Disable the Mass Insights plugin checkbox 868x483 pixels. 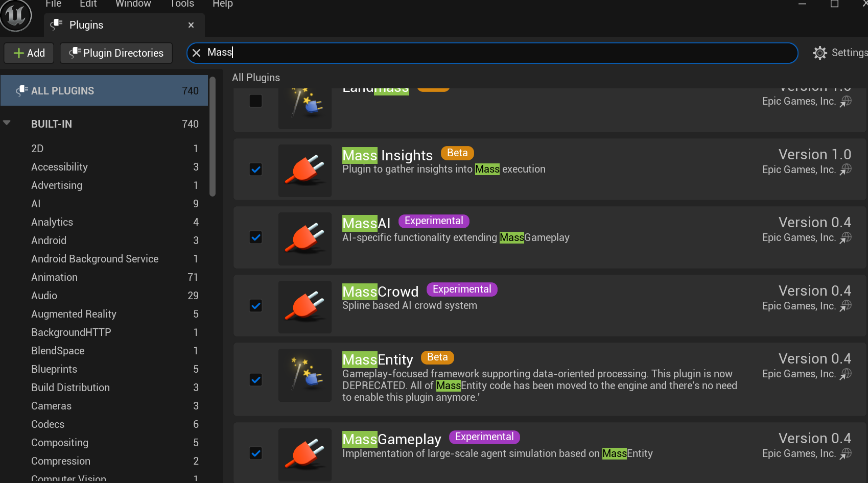[256, 170]
